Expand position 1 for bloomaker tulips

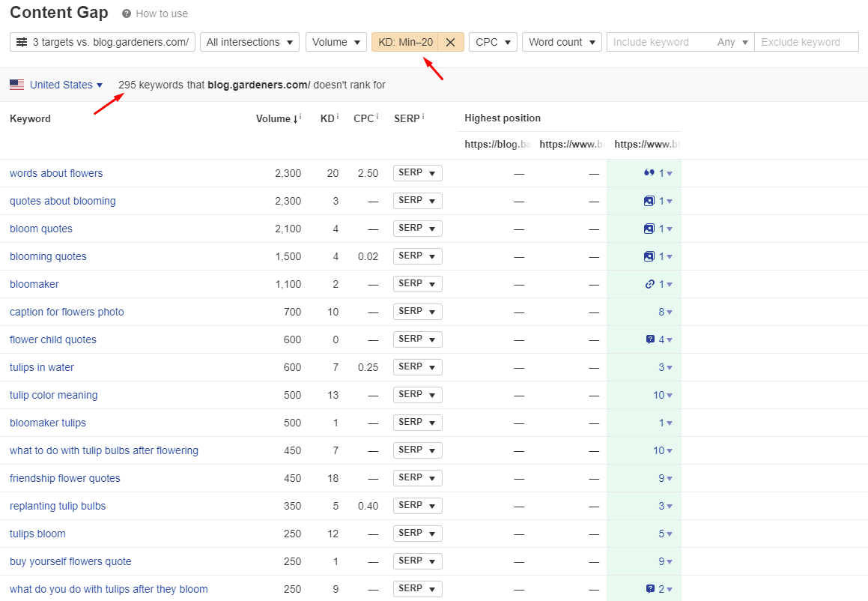click(x=665, y=423)
